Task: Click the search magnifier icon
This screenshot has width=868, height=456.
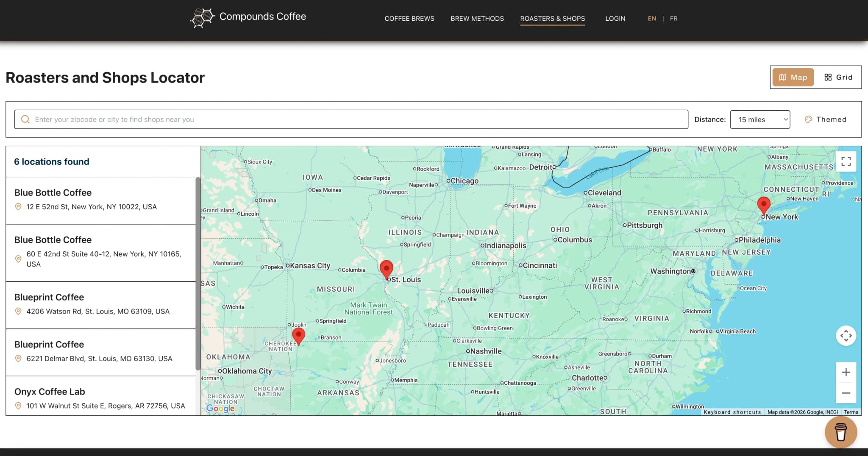Action: (25, 119)
